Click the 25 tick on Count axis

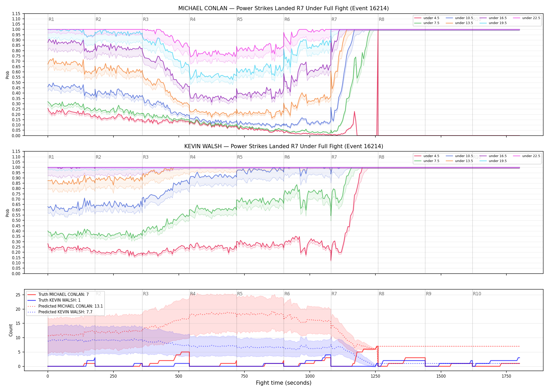pyautogui.click(x=18, y=295)
